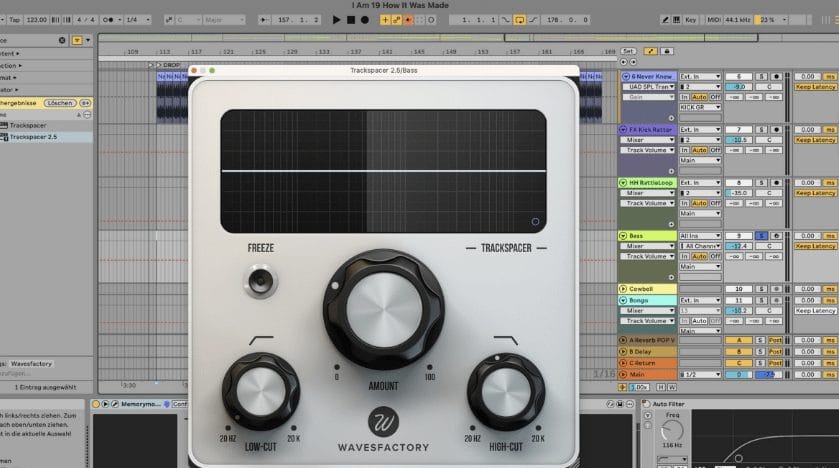Toggle the automation arm button
The height and width of the screenshot is (468, 839).
click(x=396, y=20)
